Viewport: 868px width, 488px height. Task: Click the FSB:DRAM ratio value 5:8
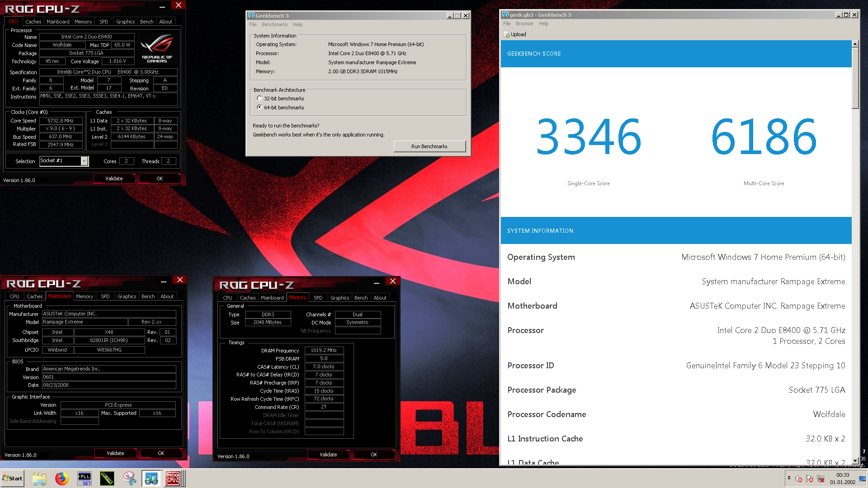(324, 358)
